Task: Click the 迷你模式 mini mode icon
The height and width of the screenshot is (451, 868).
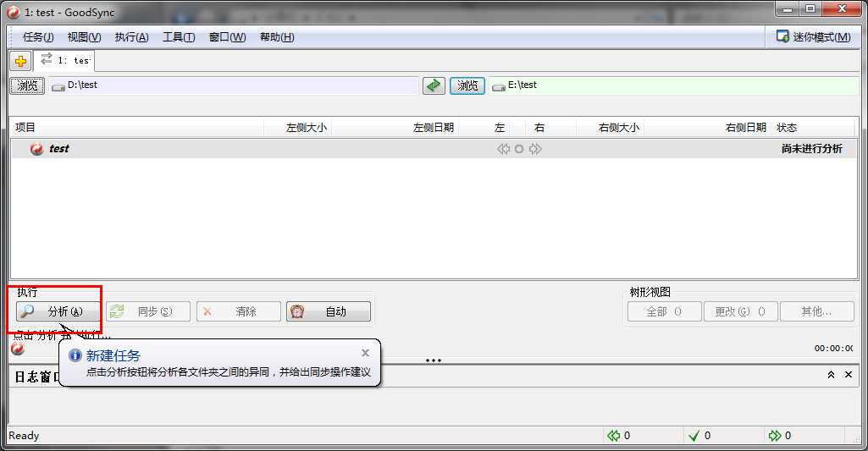Action: click(782, 36)
